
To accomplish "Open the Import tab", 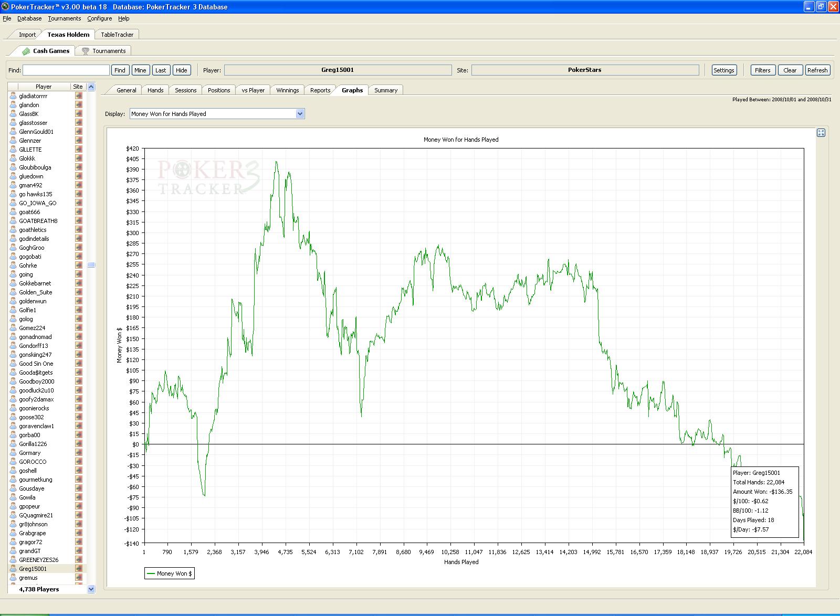I will pos(27,35).
